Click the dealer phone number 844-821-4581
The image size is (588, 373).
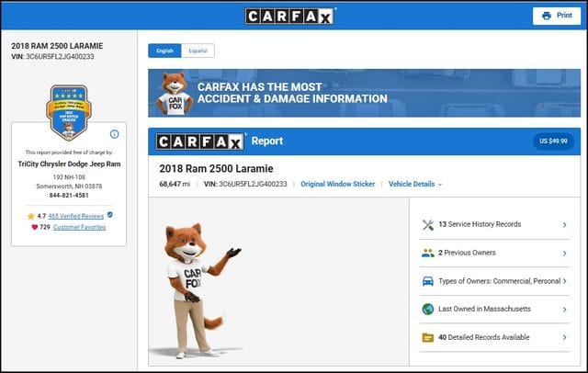tap(69, 196)
